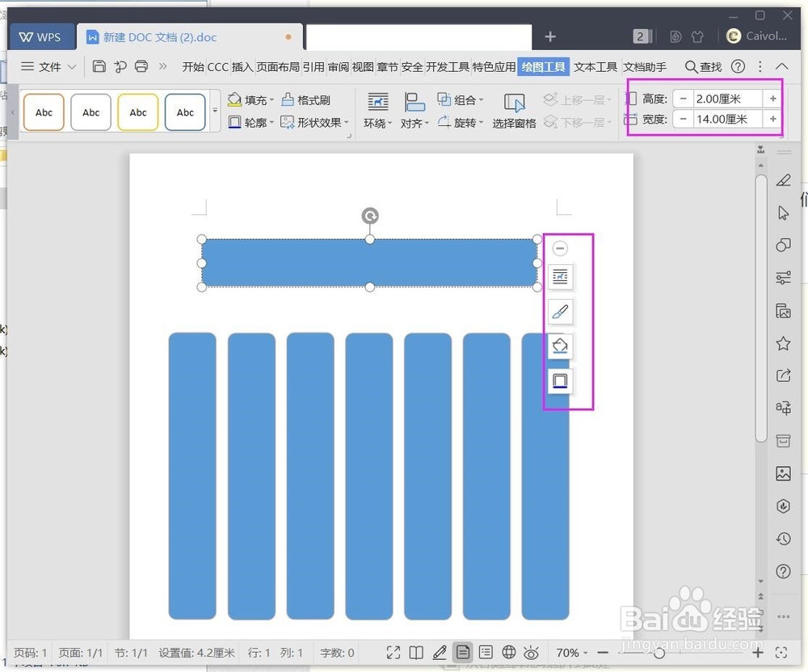Switch to the 开始 ribbon tab

(193, 67)
